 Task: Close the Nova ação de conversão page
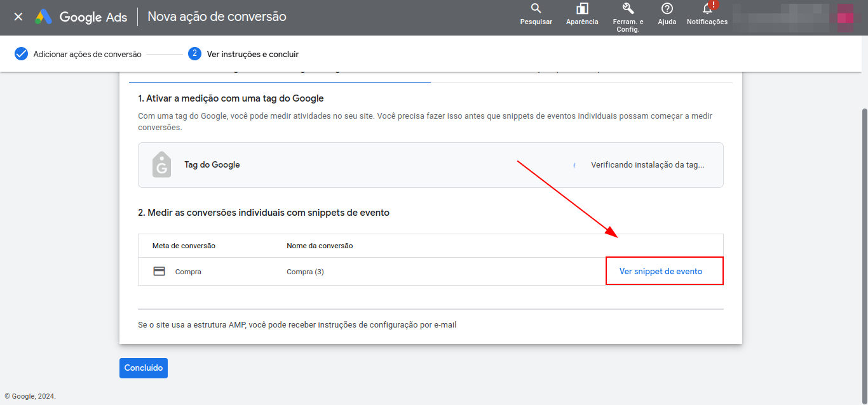tap(18, 17)
